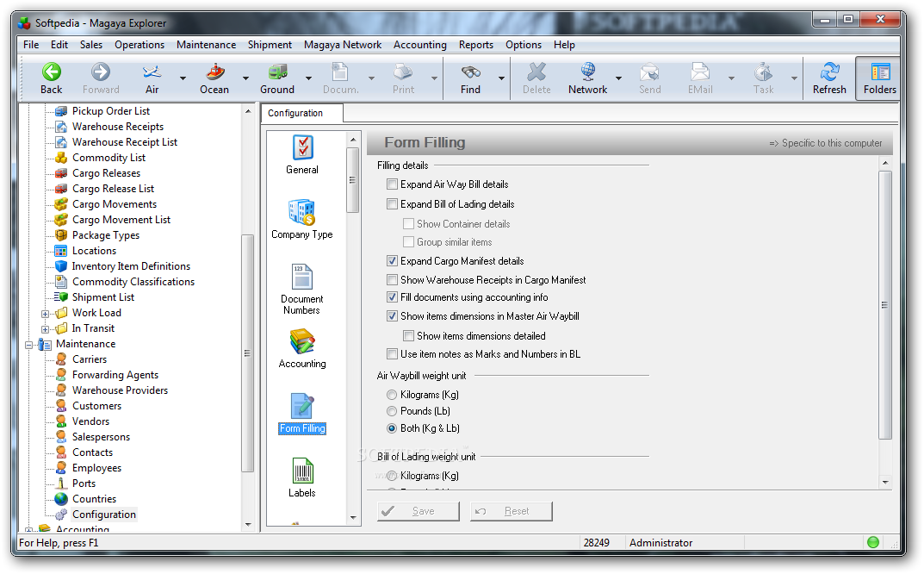The width and height of the screenshot is (924, 574).
Task: Open the Maintenance menu
Action: tap(207, 45)
